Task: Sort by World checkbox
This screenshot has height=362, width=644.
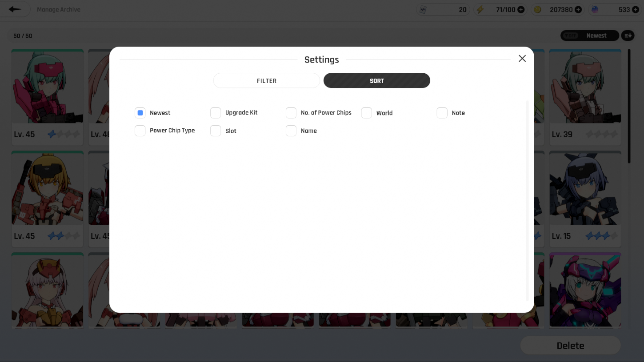Action: [x=367, y=113]
